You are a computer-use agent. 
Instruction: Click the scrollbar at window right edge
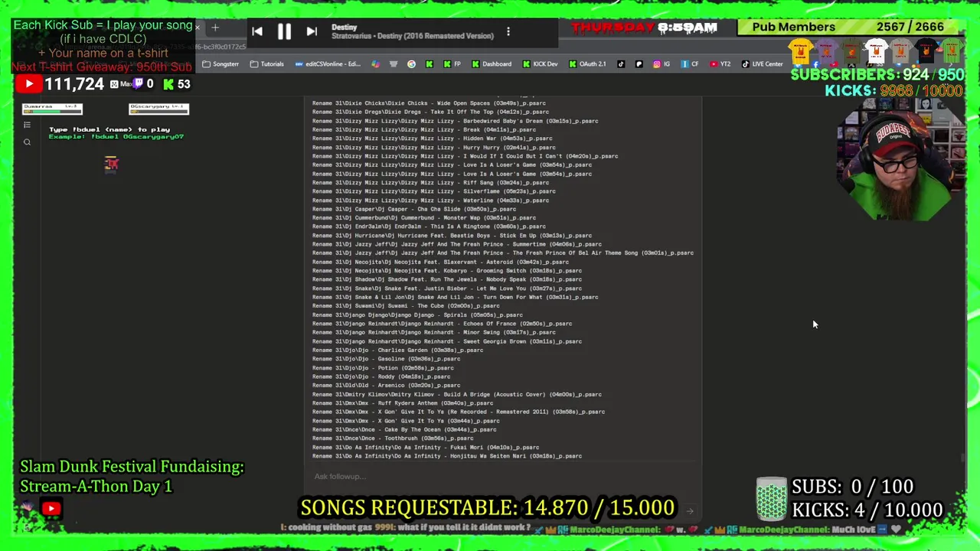tap(962, 458)
